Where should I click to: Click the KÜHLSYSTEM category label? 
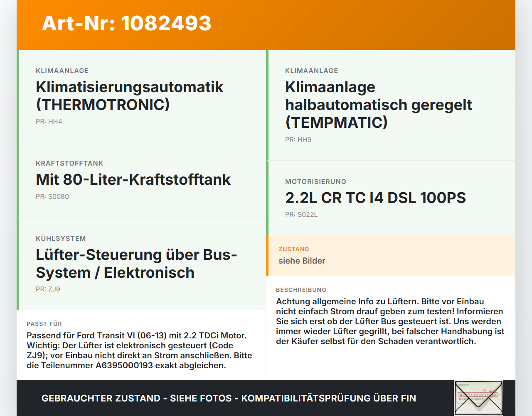pos(61,239)
